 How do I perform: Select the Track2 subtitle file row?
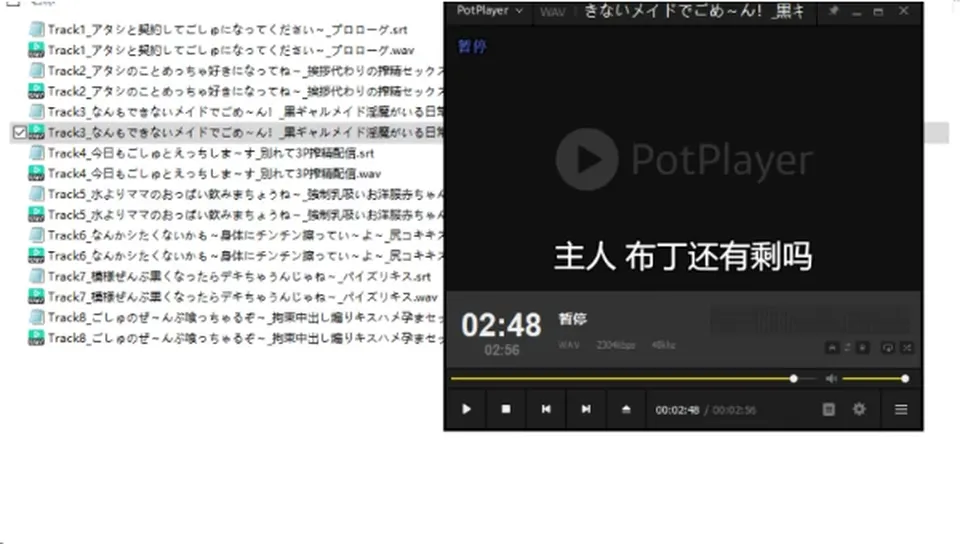pyautogui.click(x=236, y=71)
